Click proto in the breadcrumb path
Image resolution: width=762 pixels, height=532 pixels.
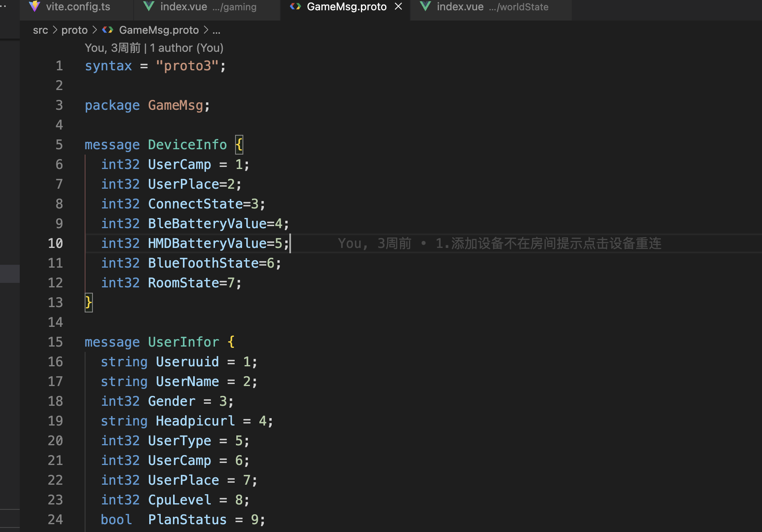[74, 30]
